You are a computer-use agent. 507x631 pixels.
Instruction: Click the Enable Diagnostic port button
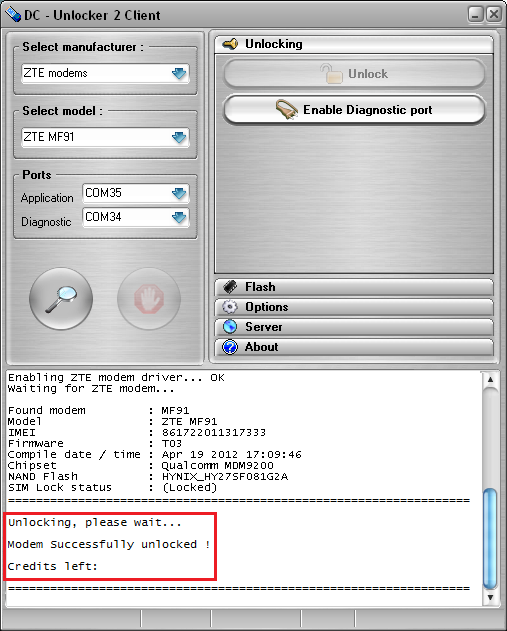[x=354, y=109]
